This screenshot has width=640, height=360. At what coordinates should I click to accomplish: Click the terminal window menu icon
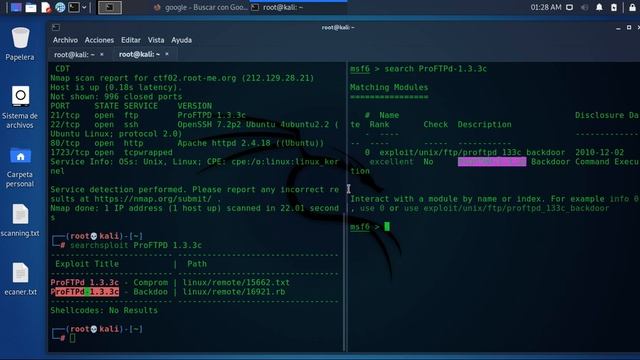coord(56,27)
